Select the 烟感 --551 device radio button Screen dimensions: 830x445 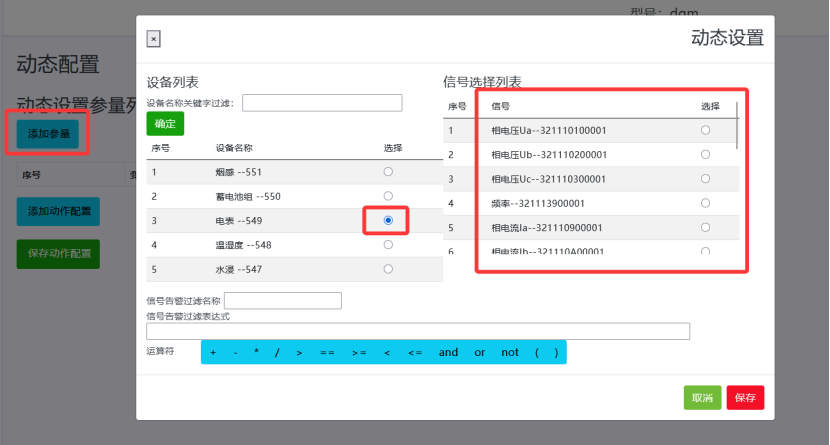click(388, 172)
